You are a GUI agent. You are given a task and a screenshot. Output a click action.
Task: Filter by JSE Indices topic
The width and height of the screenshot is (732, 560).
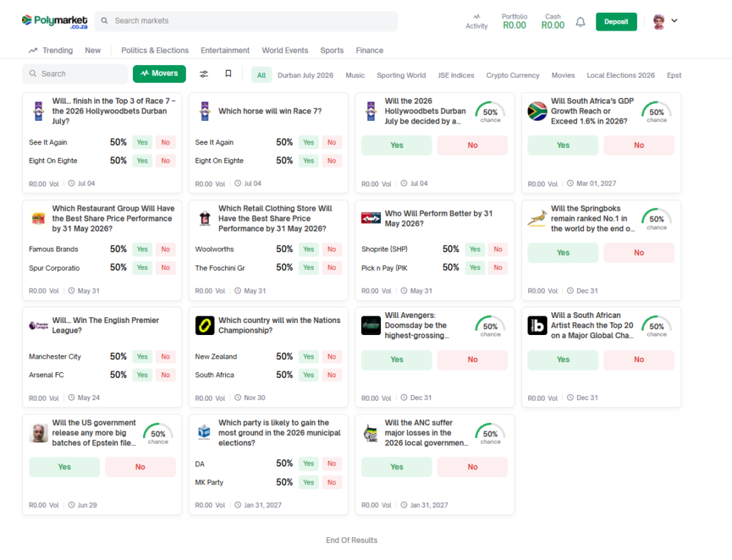456,75
